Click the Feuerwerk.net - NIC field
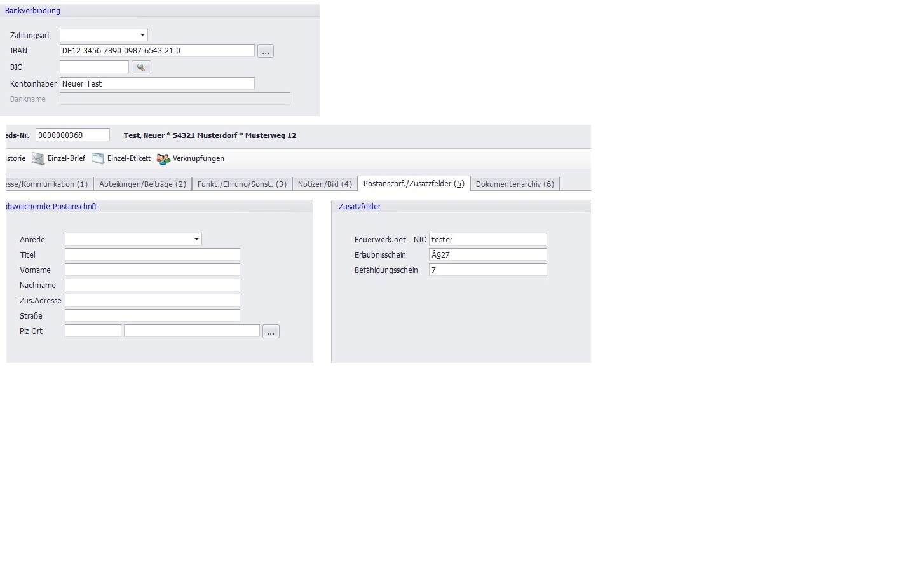 (487, 239)
